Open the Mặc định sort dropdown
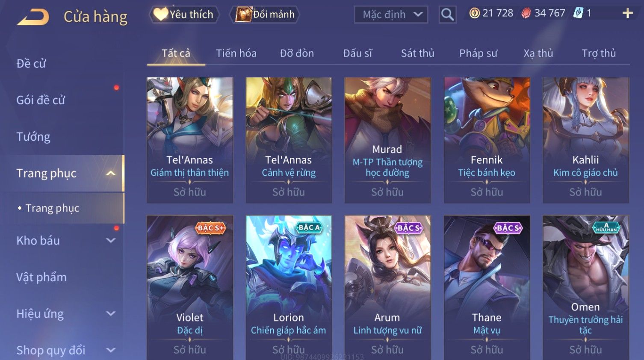Screen dimensions: 644x360 (x=391, y=15)
